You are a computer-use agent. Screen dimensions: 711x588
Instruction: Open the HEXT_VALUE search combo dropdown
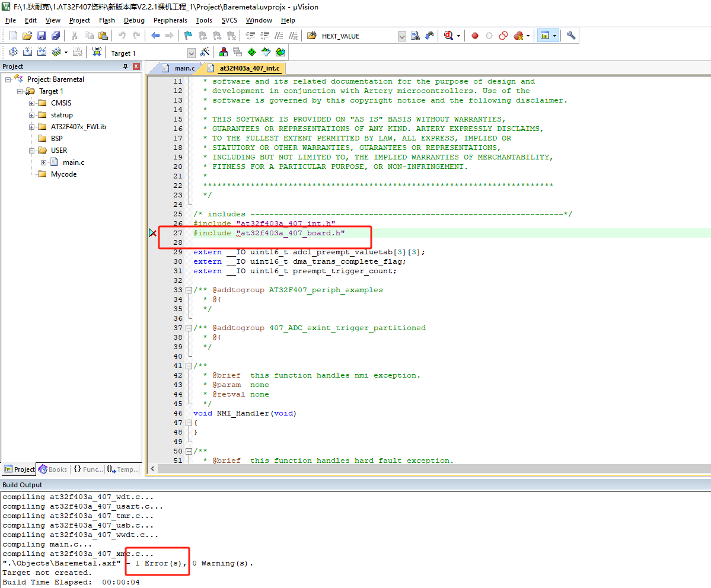(x=401, y=36)
